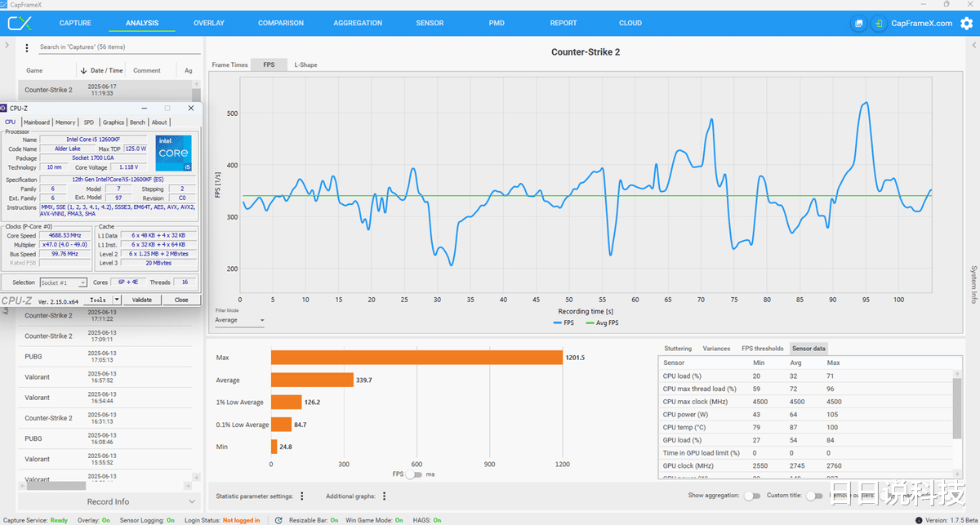Click the Tools button in CPU-Z
The image size is (980, 525).
point(98,300)
